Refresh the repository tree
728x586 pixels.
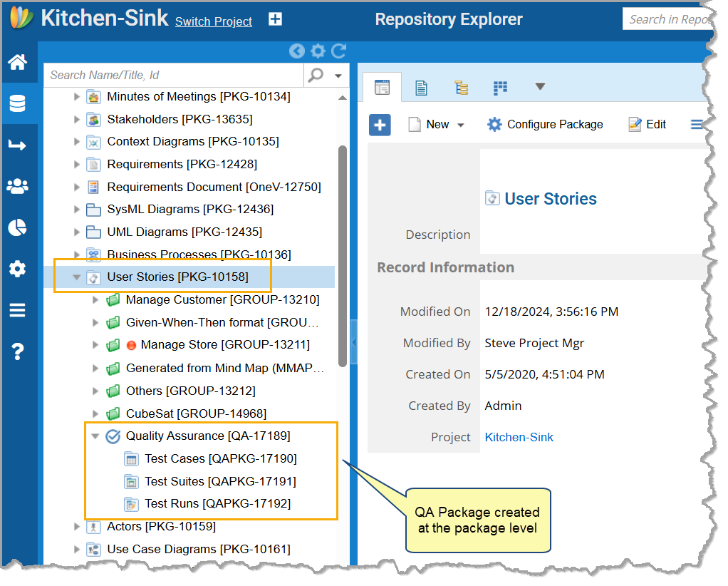[339, 51]
